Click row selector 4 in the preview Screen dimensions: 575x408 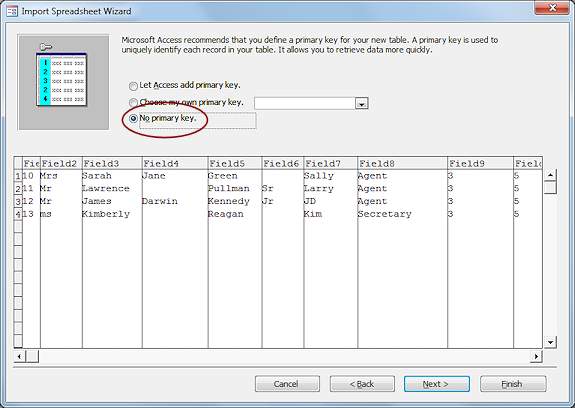18,214
